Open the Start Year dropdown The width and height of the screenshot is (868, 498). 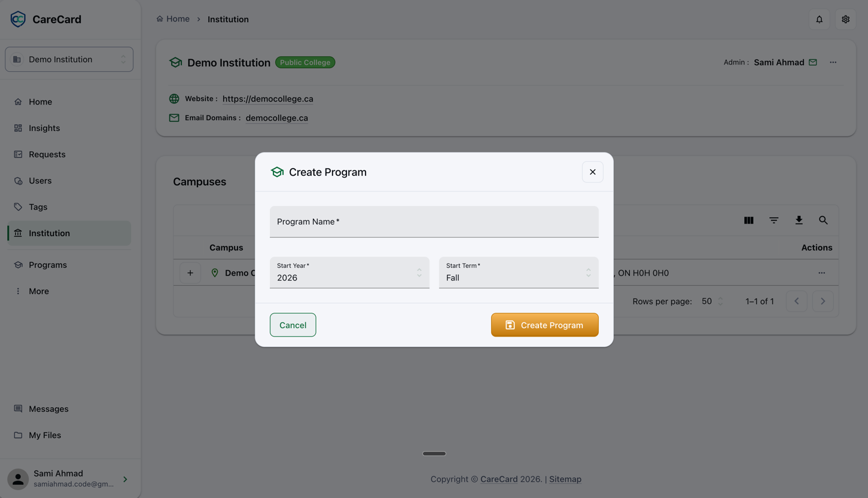(x=349, y=273)
